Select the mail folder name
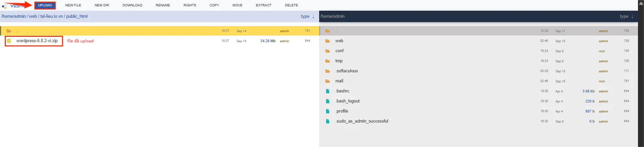The image size is (644, 147). tap(339, 81)
